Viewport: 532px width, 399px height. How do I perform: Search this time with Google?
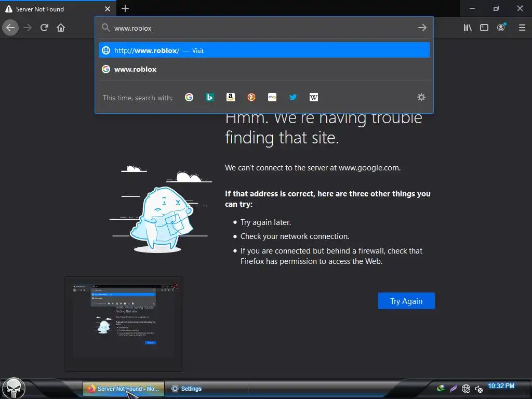click(189, 97)
